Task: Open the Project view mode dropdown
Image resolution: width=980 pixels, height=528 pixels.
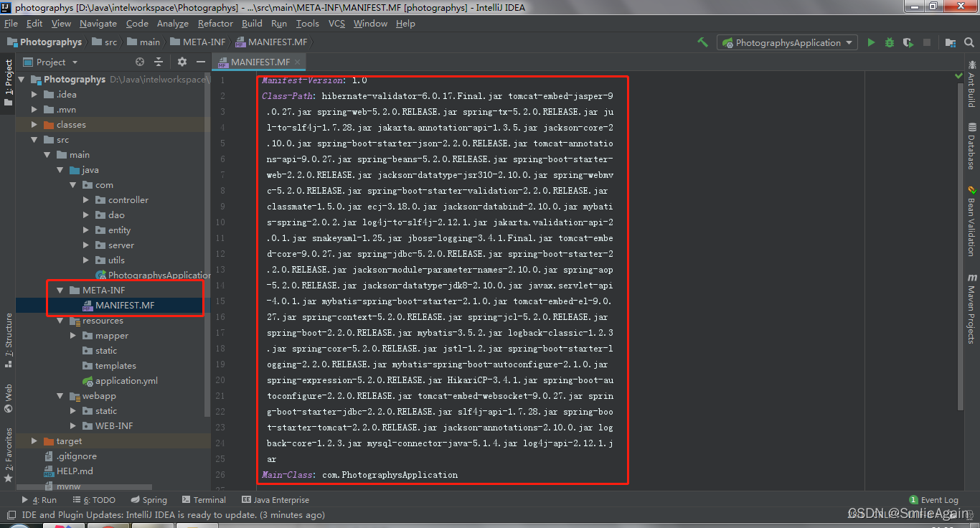Action: pyautogui.click(x=50, y=62)
